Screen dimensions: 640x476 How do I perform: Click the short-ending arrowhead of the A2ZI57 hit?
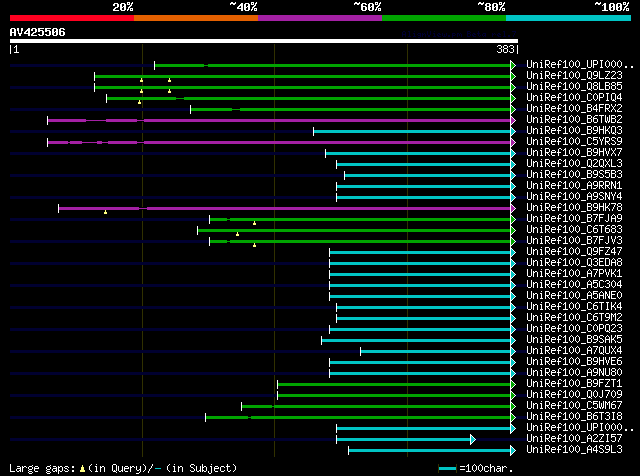[x=473, y=440]
